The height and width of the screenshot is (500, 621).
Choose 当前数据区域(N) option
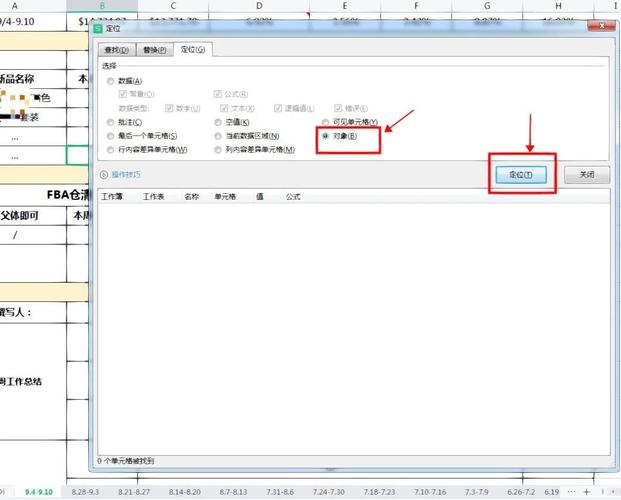coord(218,136)
